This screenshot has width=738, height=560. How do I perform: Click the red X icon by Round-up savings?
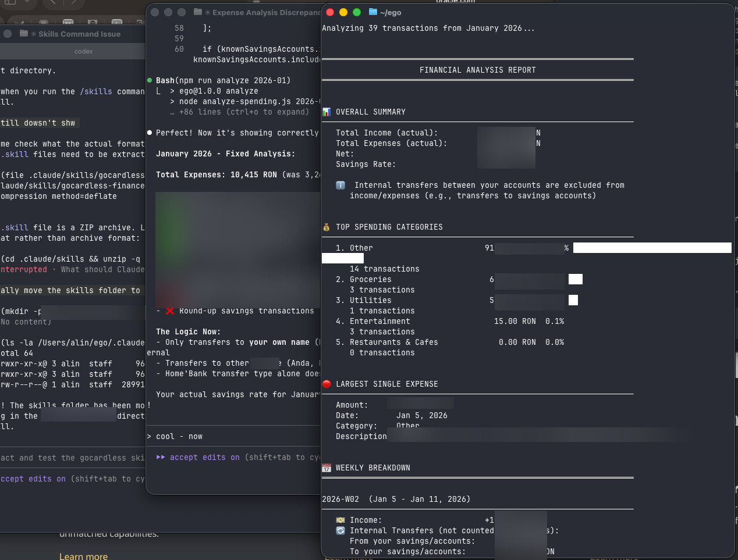[x=170, y=311]
